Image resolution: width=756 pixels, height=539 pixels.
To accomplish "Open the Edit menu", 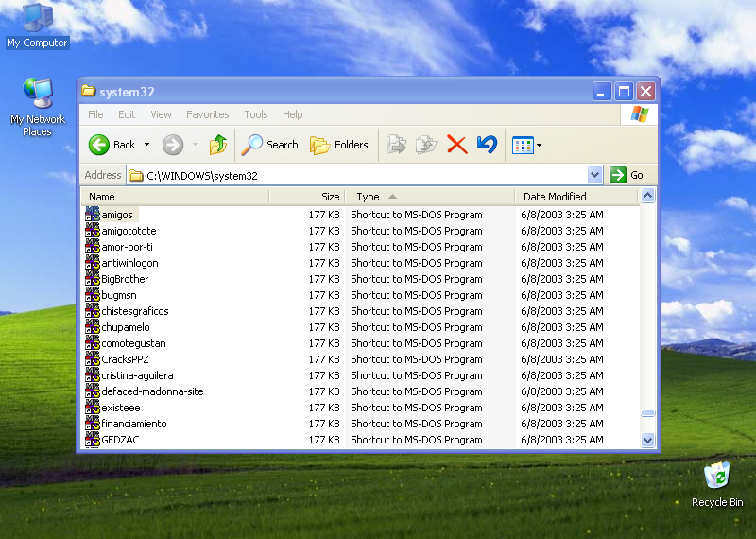I will coord(127,114).
